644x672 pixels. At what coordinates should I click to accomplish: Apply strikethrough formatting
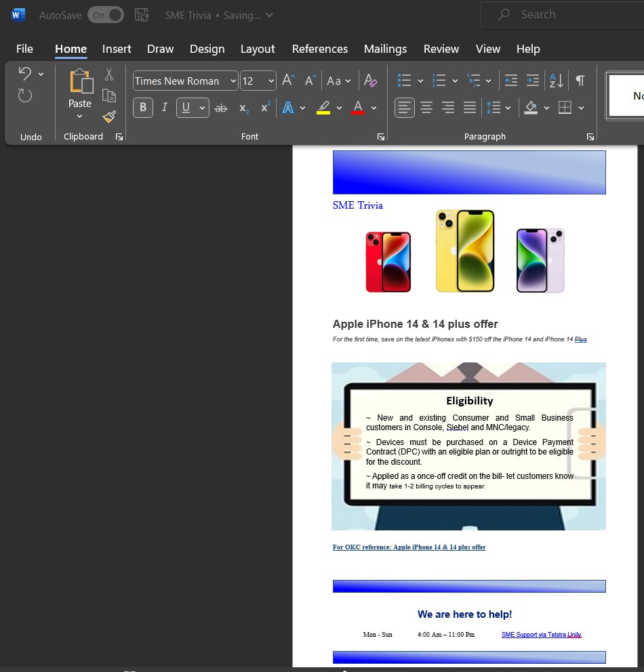coord(221,108)
